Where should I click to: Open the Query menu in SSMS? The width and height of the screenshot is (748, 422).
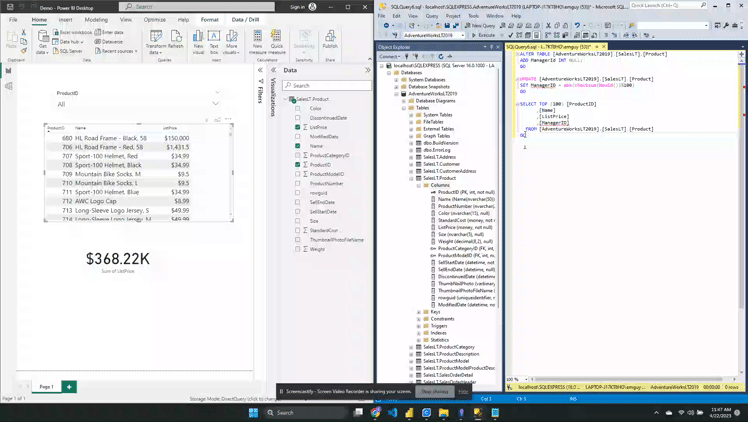(431, 16)
